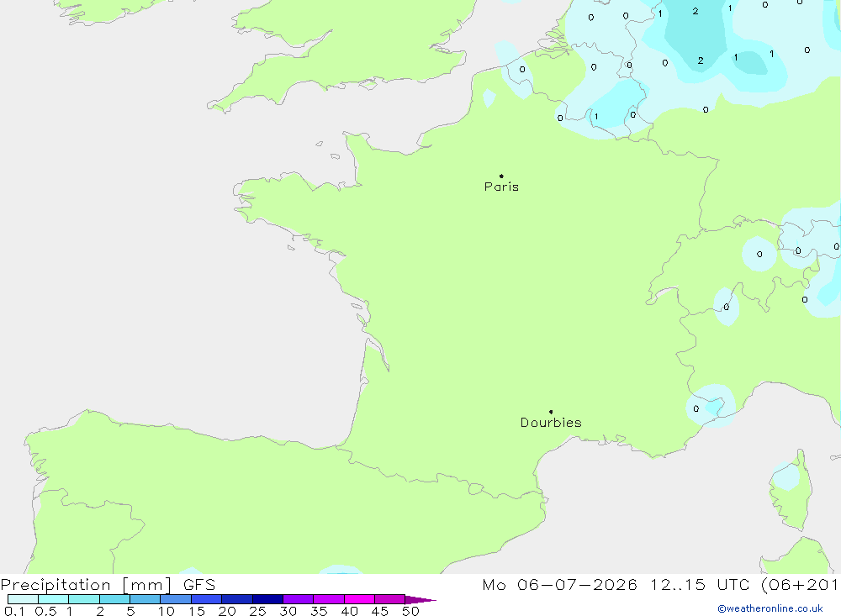Click the 12..15 UTC time text
Viewport: 841px width, 616px height.
coord(700,585)
